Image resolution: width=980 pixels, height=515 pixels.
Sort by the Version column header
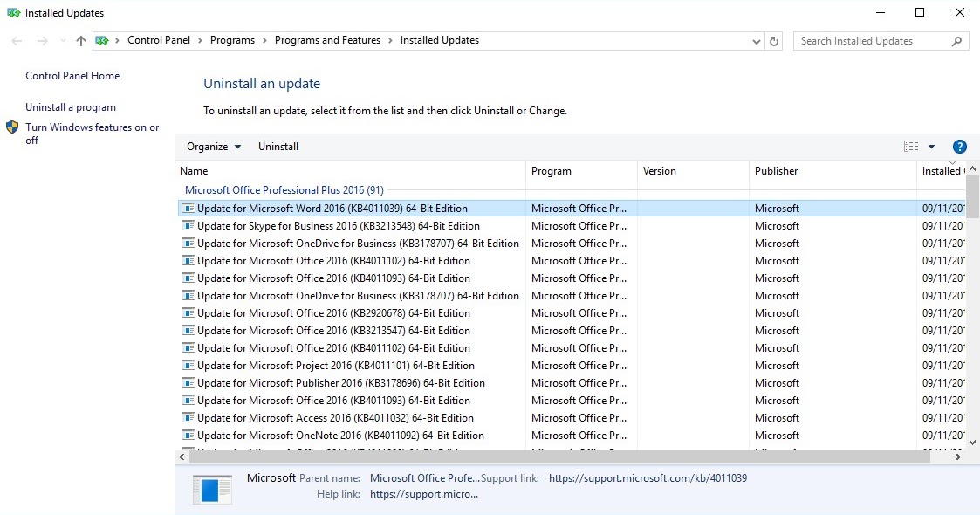pos(693,170)
